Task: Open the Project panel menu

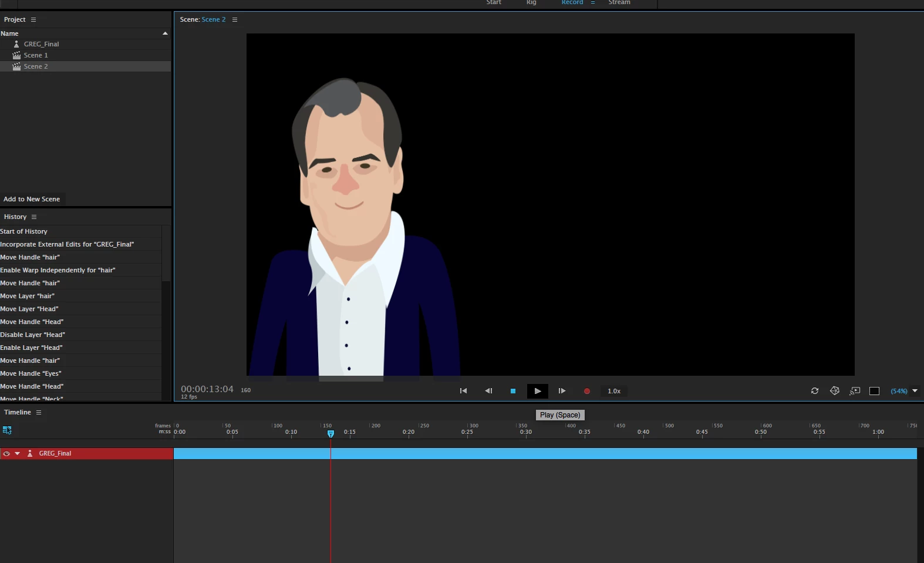Action: pyautogui.click(x=33, y=19)
